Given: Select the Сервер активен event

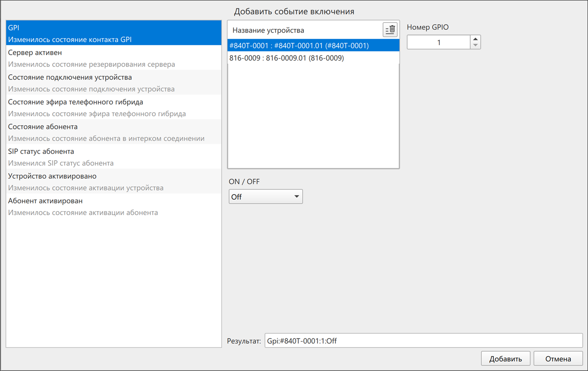Looking at the screenshot, I should pos(114,58).
